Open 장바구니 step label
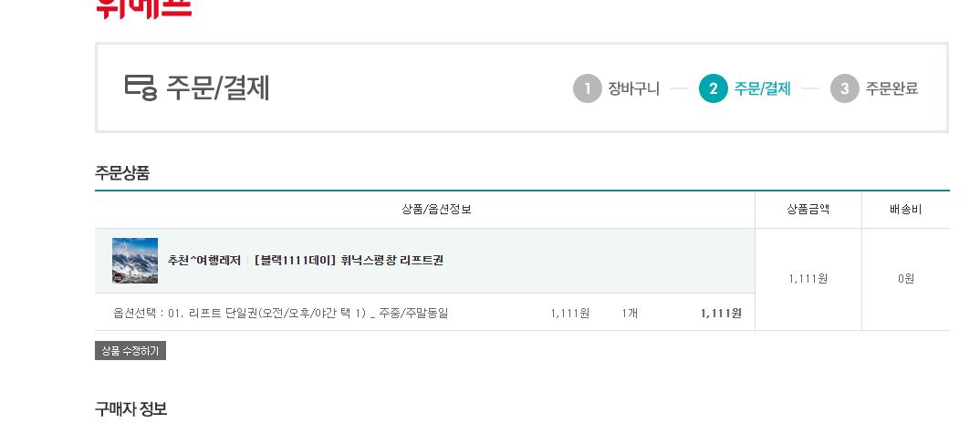Viewport: 980px width, 423px height. coord(634,88)
